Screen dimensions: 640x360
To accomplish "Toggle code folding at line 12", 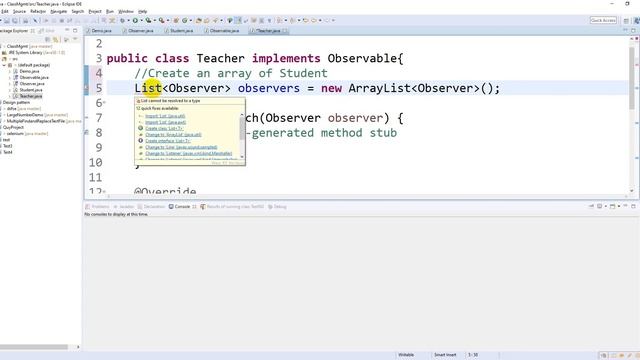I will click(104, 191).
